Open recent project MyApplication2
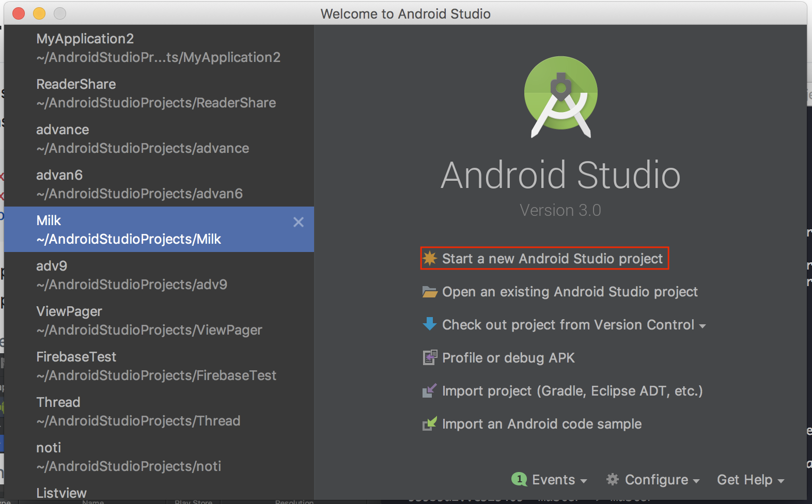The image size is (812, 504). [x=159, y=48]
